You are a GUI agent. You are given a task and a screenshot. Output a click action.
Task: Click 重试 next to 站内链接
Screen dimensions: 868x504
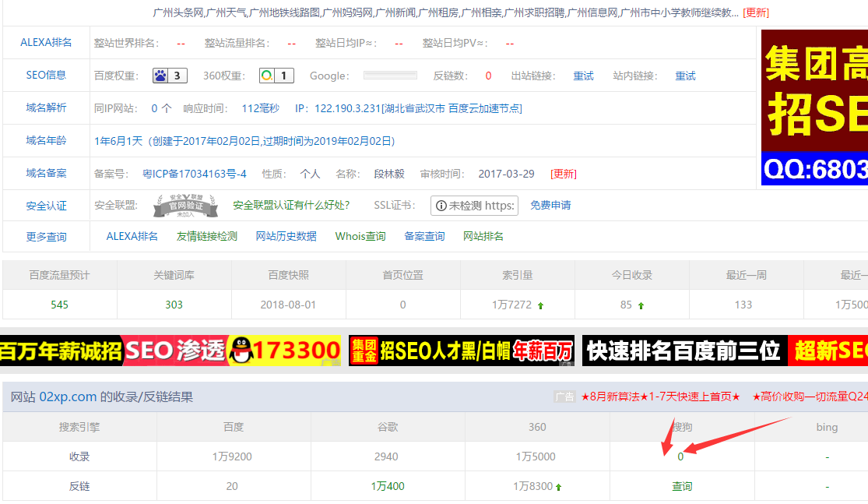click(x=685, y=76)
